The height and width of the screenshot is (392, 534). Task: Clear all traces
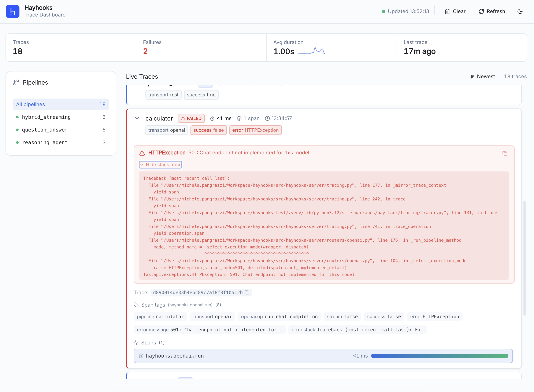[x=455, y=11]
